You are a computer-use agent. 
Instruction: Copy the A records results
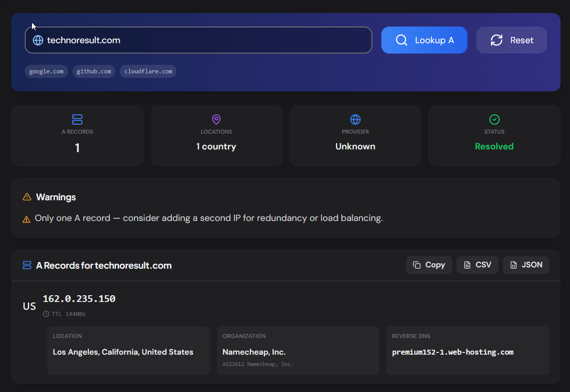[x=429, y=265]
